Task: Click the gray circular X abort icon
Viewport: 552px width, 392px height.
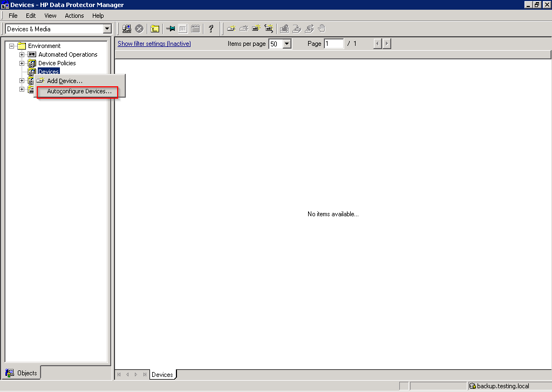Action: pyautogui.click(x=139, y=29)
